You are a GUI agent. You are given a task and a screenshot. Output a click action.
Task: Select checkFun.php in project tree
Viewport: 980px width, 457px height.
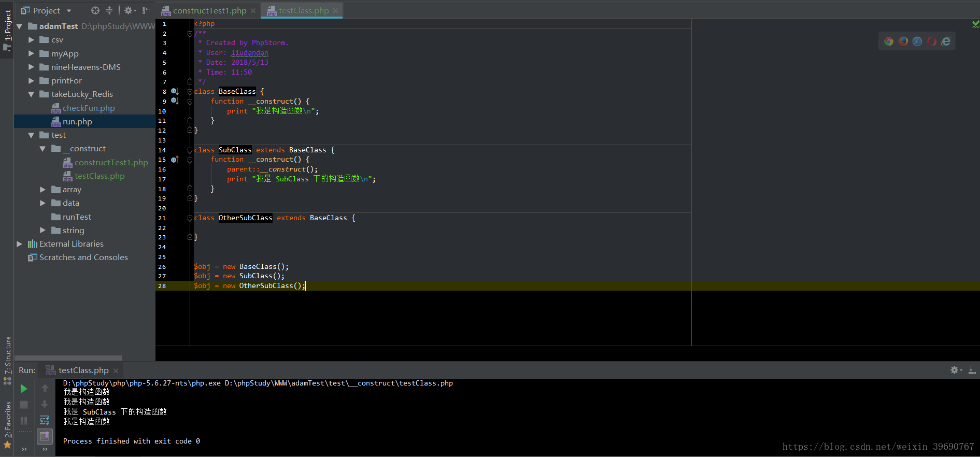[x=89, y=108]
